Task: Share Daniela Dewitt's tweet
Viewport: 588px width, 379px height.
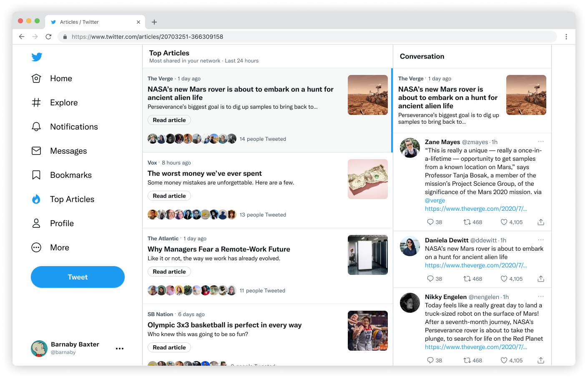Action: [541, 279]
